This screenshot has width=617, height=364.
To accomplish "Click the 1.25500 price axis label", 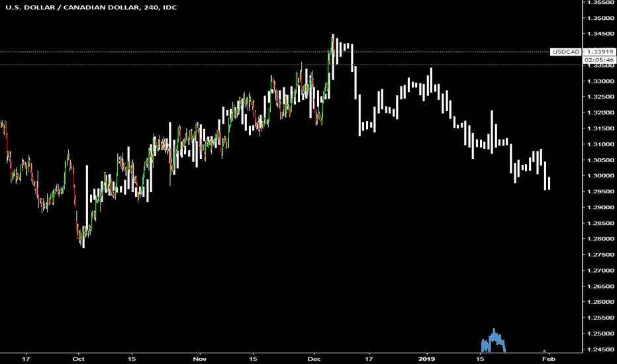I will click(600, 318).
